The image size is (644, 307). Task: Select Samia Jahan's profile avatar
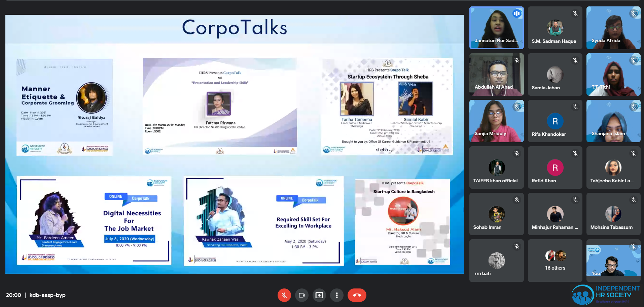(555, 74)
